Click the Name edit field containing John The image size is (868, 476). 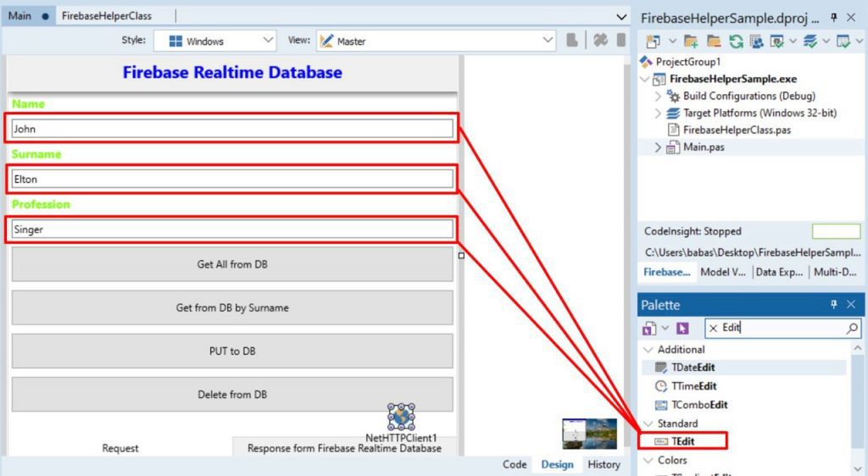232,129
